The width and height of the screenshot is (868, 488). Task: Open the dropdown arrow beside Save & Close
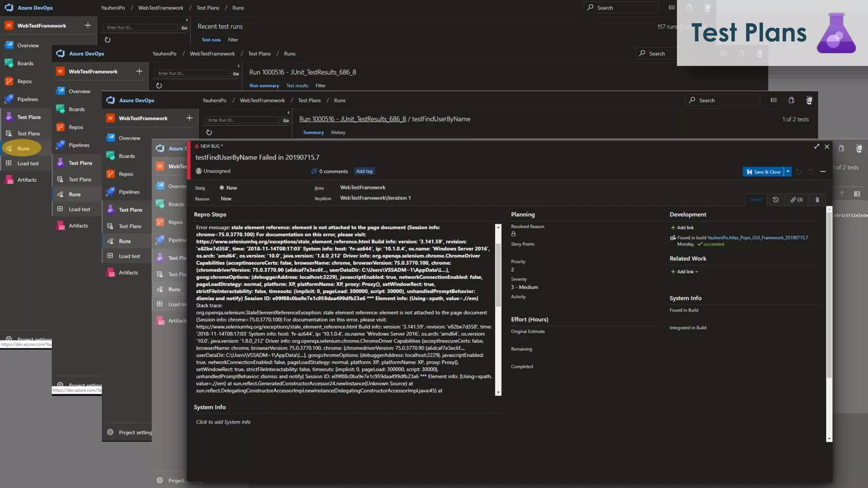pyautogui.click(x=788, y=172)
